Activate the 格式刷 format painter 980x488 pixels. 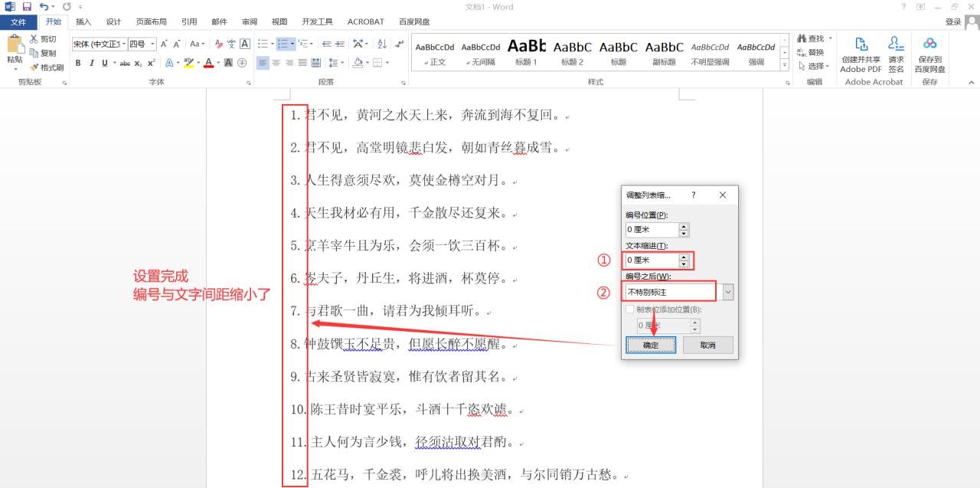46,67
